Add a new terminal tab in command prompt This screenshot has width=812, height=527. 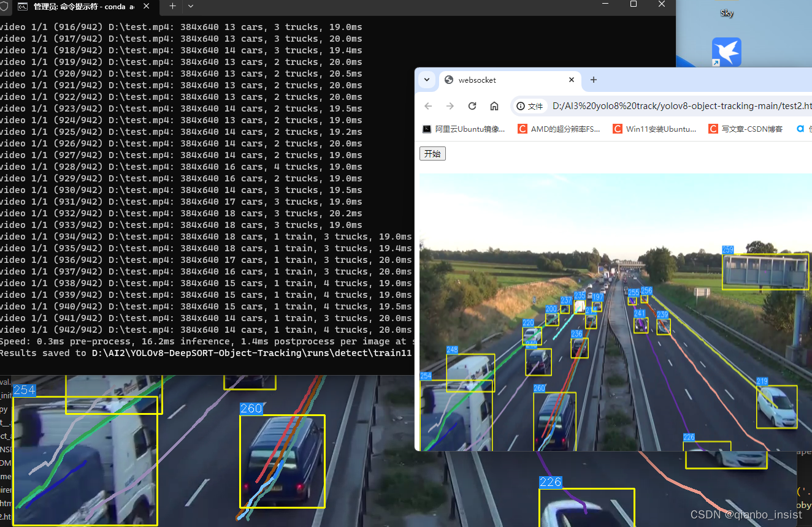pos(172,6)
